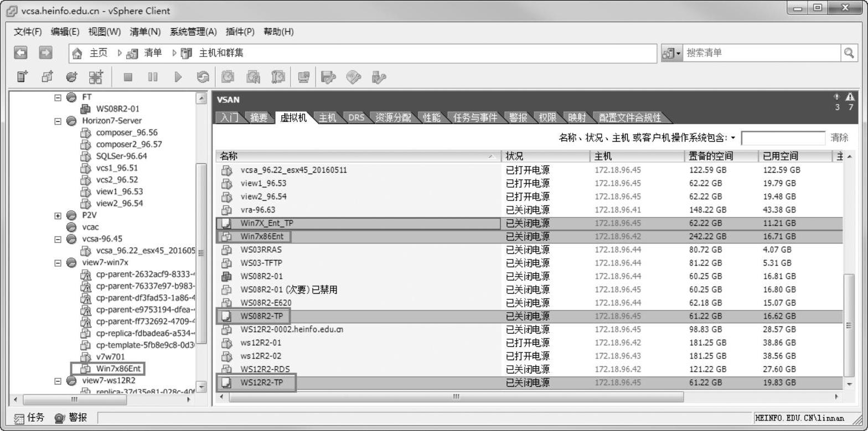Screen dimensions: 868x431
Task: Click the back navigation arrow
Action: coord(20,53)
